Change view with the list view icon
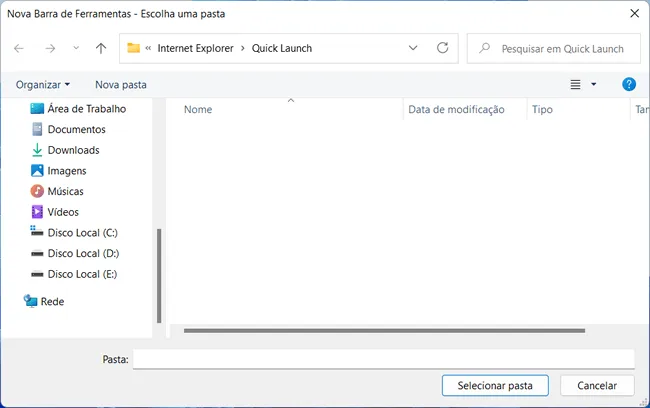This screenshot has width=650, height=408. tap(575, 85)
